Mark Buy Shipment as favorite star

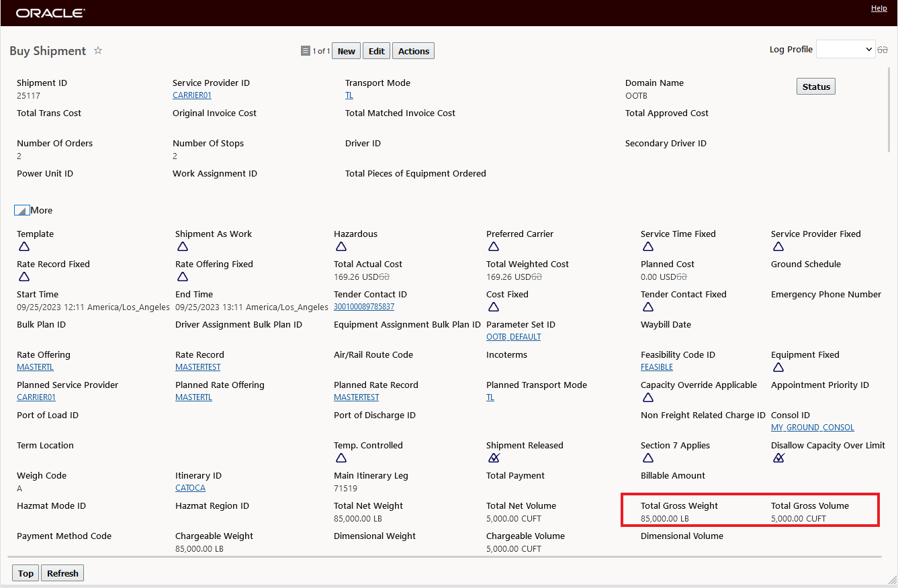[x=98, y=50]
